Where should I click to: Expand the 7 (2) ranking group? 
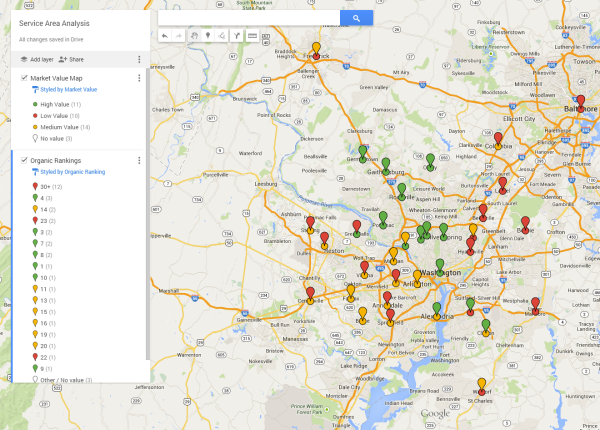pyautogui.click(x=42, y=243)
